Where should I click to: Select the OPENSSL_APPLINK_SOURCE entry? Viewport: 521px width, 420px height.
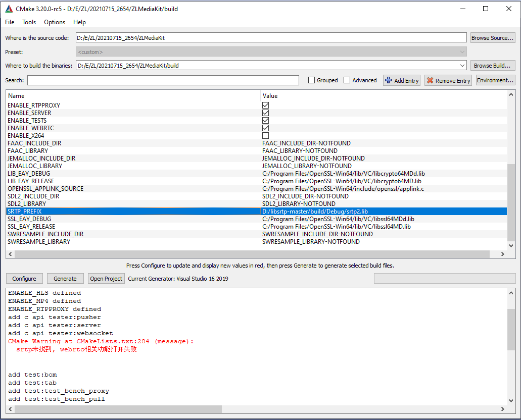45,189
